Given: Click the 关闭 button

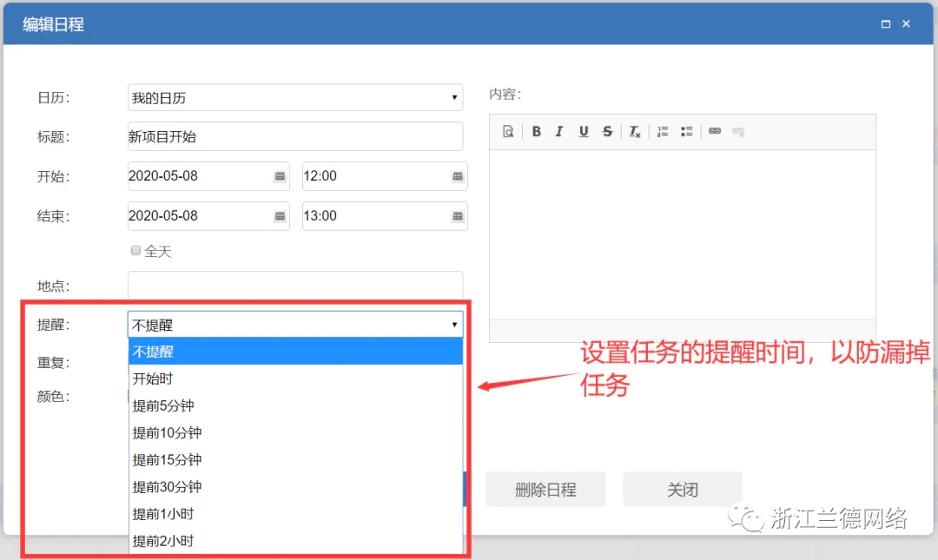Looking at the screenshot, I should point(683,490).
